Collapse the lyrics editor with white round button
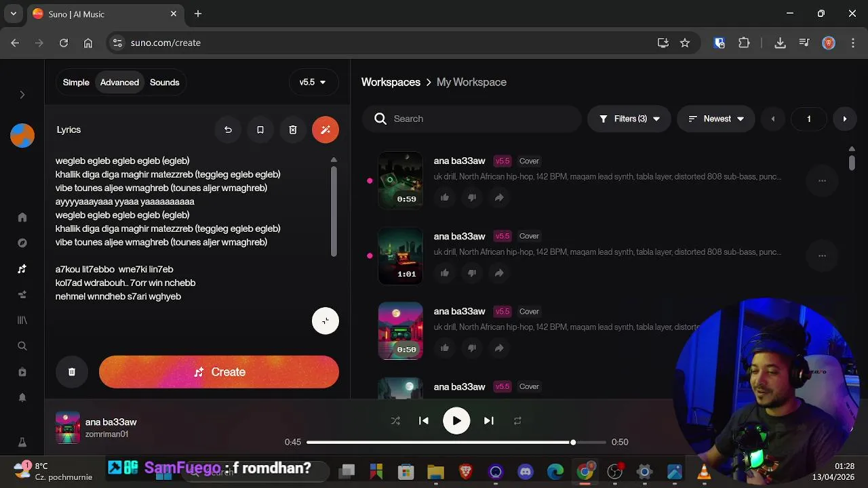The image size is (868, 488). [325, 321]
